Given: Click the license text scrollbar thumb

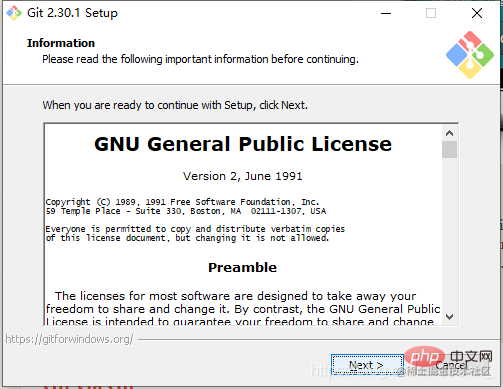Looking at the screenshot, I should tap(449, 149).
